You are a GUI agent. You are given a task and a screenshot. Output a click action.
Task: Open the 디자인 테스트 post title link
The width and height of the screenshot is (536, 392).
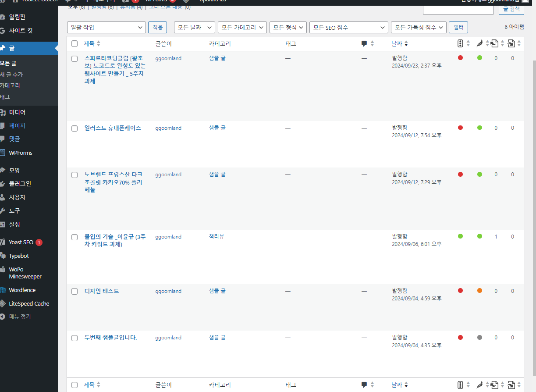102,291
